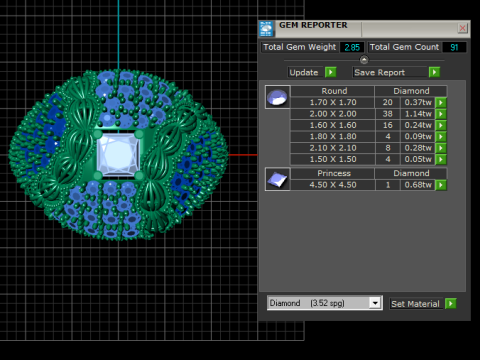The width and height of the screenshot is (480, 360).
Task: Select the 4.50 X 4.50 size cell
Action: 333,185
